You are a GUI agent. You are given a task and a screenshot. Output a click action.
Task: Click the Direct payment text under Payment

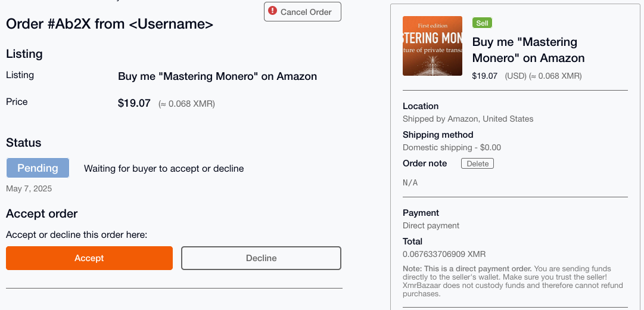pyautogui.click(x=431, y=225)
